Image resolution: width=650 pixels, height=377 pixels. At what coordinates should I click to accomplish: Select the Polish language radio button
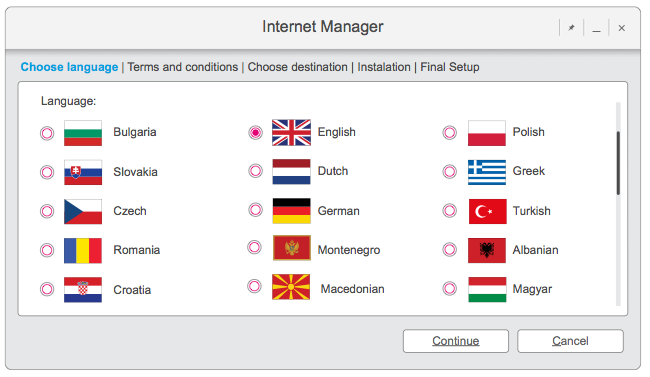[x=449, y=133]
